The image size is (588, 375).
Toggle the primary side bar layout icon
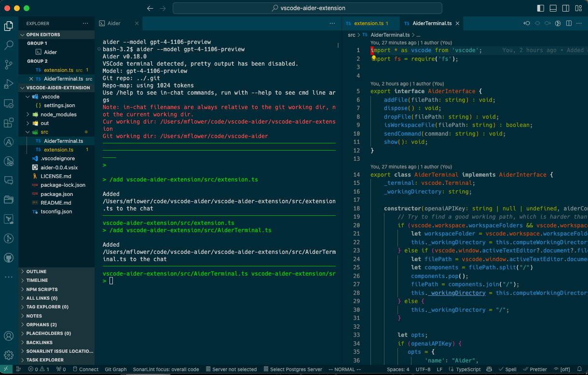[540, 8]
